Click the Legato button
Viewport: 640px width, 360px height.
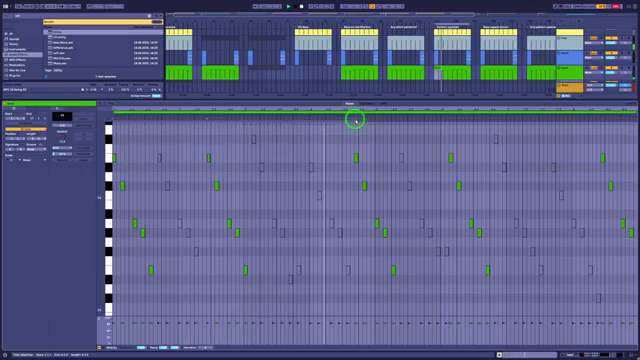click(x=84, y=160)
